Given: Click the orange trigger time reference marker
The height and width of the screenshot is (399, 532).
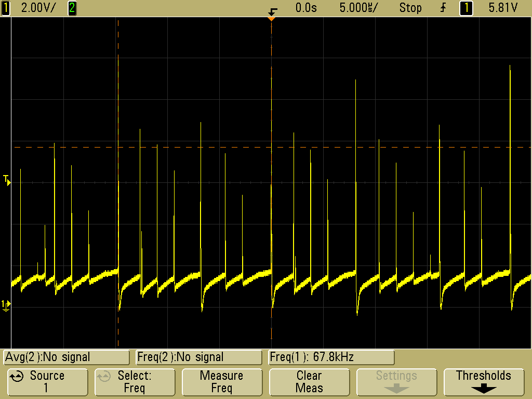Looking at the screenshot, I should (x=271, y=19).
